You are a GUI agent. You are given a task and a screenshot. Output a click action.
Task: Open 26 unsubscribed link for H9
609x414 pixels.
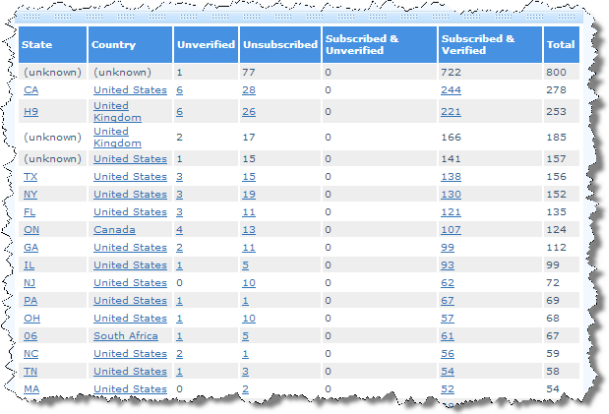[x=249, y=112]
